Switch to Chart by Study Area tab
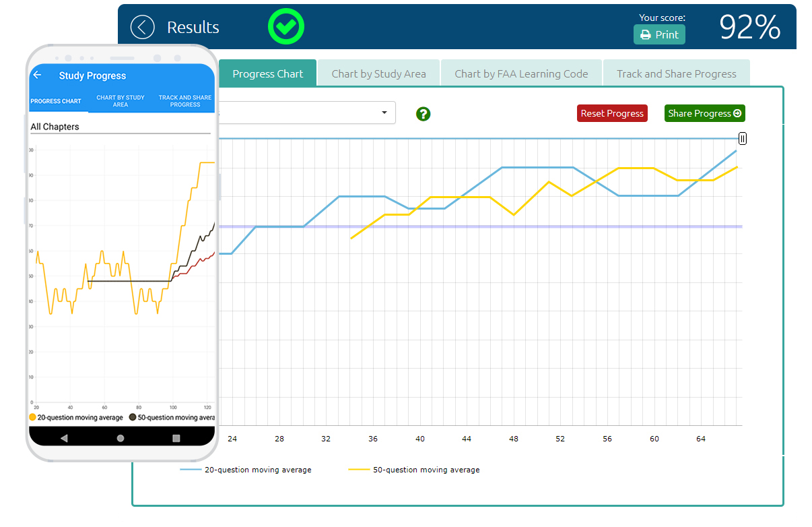 click(x=378, y=73)
